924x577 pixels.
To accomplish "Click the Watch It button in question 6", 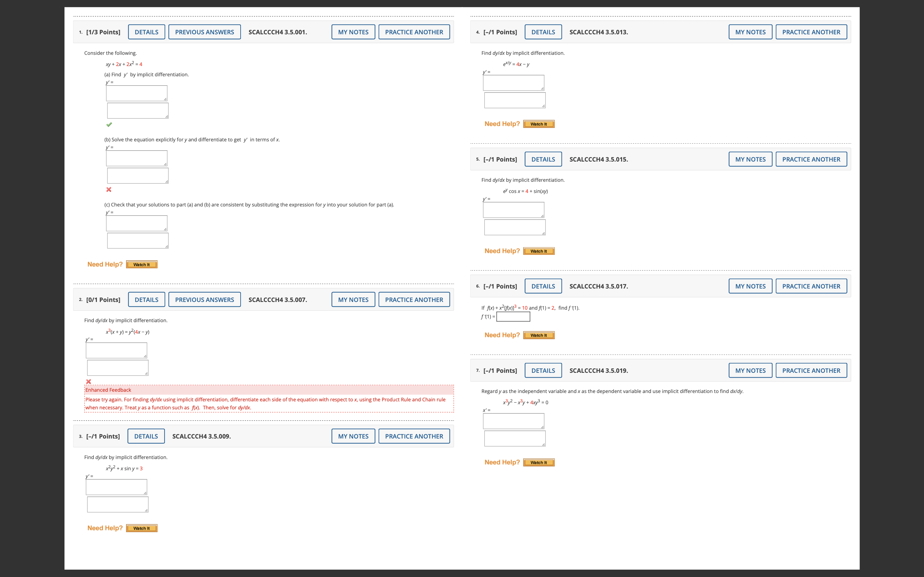I will pos(539,335).
